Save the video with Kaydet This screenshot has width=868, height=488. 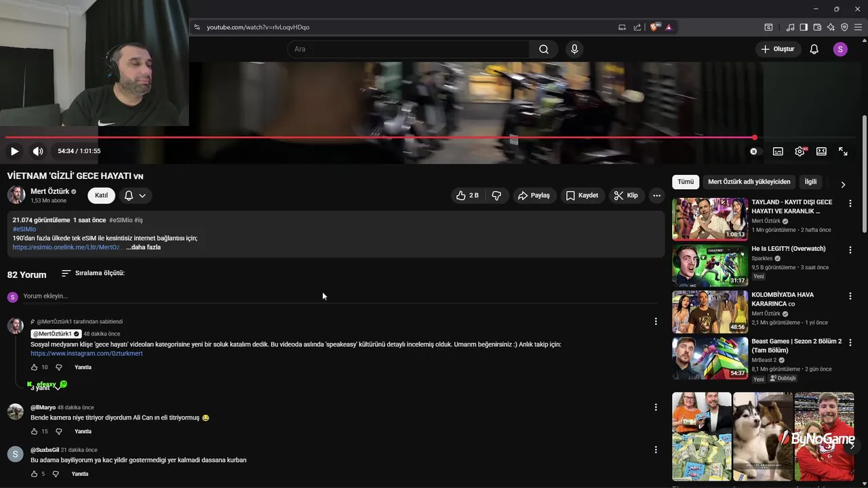point(582,195)
